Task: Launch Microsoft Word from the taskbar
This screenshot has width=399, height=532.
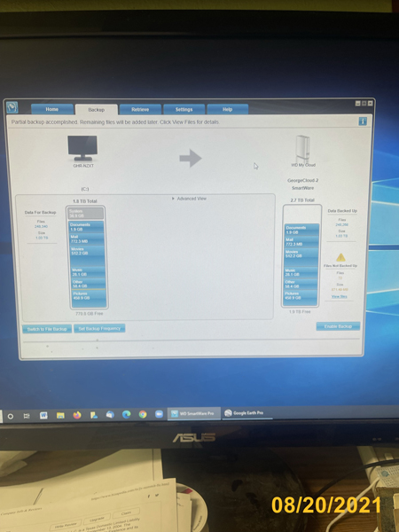Action: point(43,415)
